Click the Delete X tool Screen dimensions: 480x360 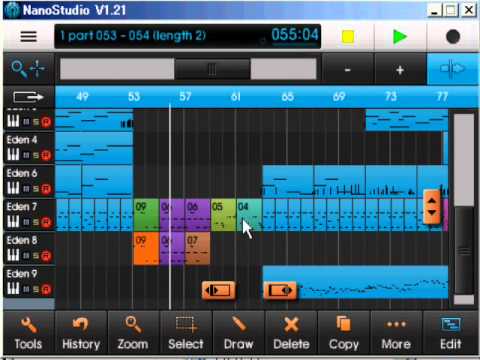291,333
